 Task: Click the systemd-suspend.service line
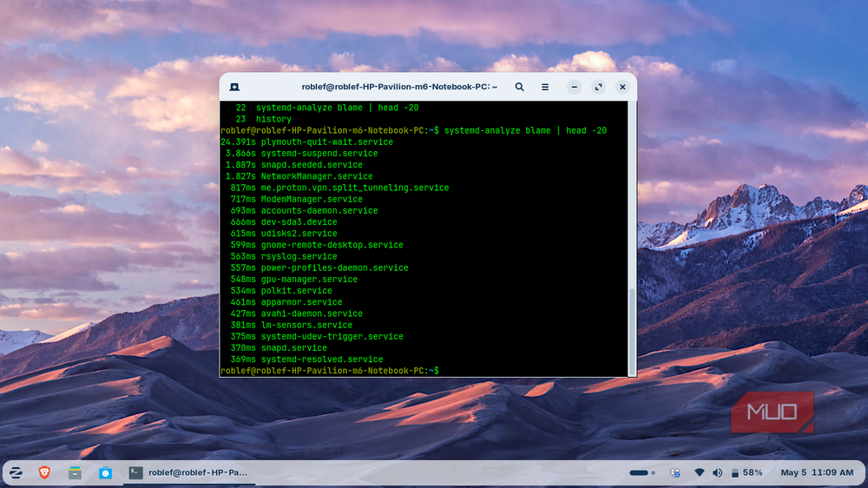[302, 154]
